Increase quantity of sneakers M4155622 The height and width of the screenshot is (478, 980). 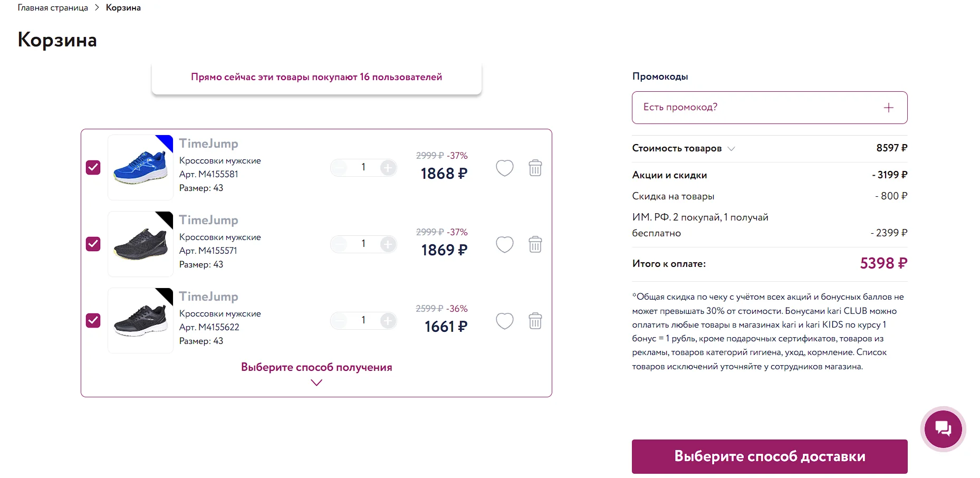point(388,321)
